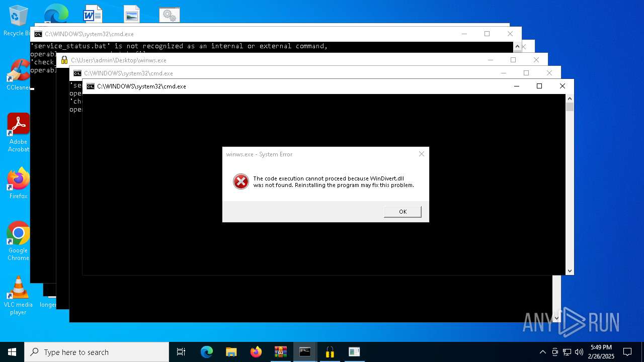
Task: Click the rearmost cmd.exe window system icon
Action: pyautogui.click(x=38, y=34)
